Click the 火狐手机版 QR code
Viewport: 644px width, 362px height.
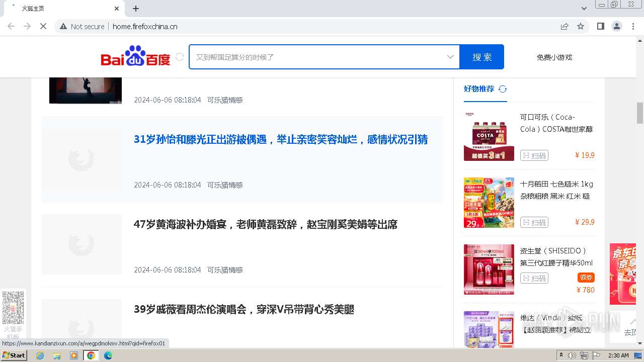13,307
